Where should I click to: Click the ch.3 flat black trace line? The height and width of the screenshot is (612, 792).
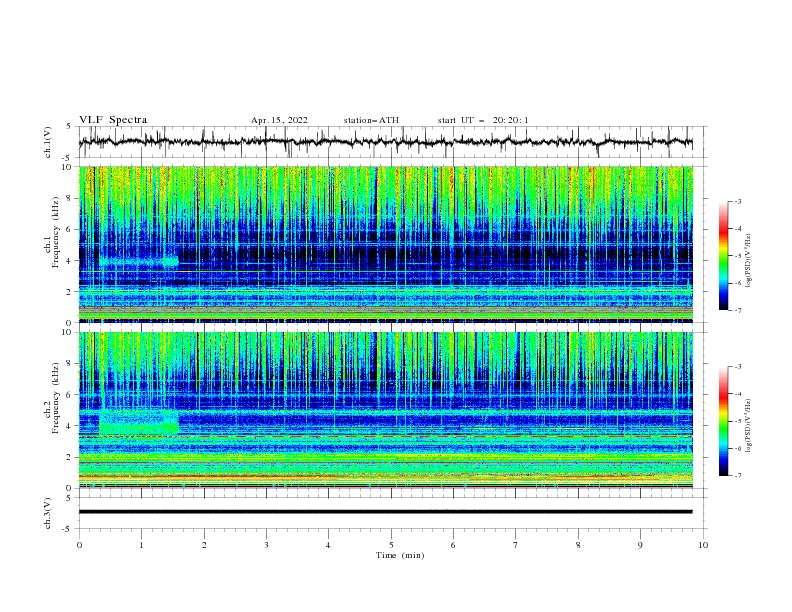385,512
